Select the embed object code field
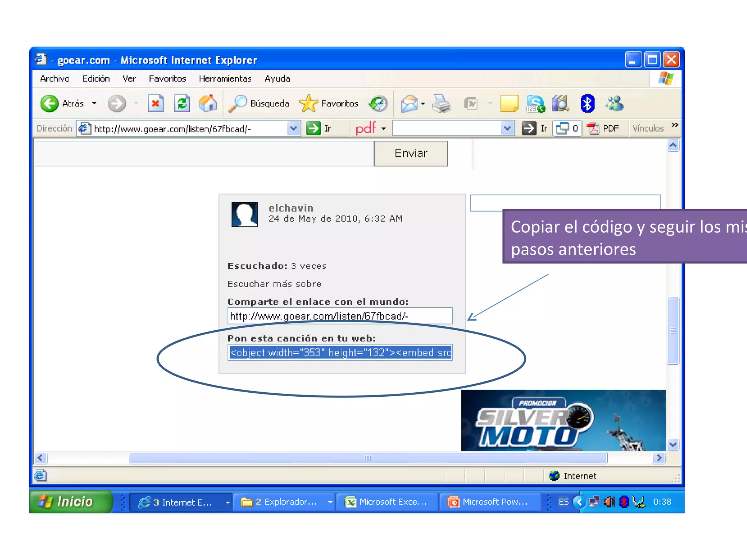The width and height of the screenshot is (747, 560). (340, 353)
